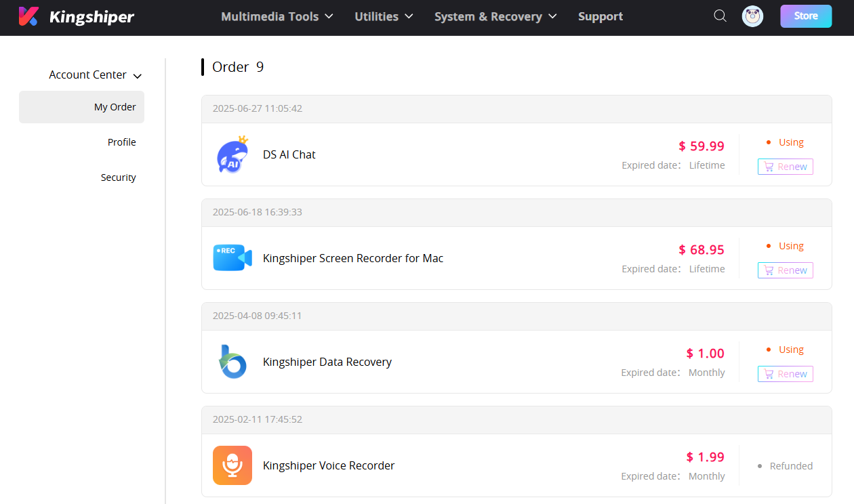The width and height of the screenshot is (854, 504).
Task: Click the Store button
Action: click(x=806, y=16)
